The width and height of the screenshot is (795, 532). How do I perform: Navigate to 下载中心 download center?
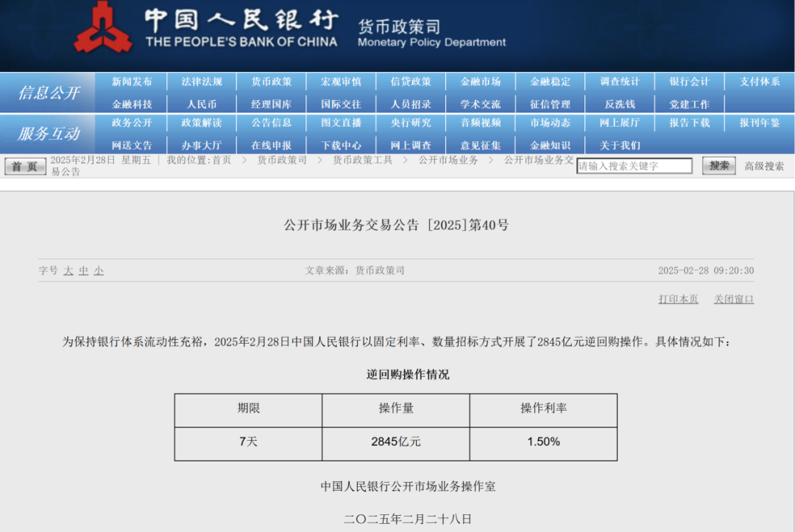(341, 145)
